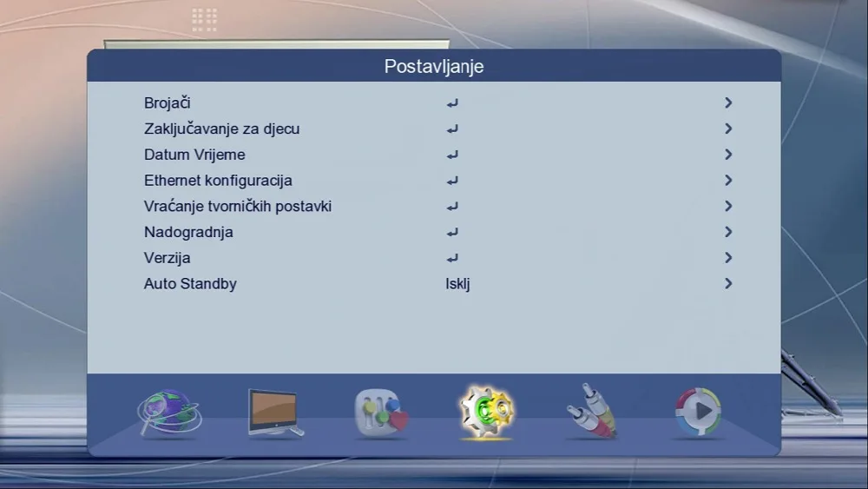Click the enter arrow beside Zaključavanje za djecu
The image size is (868, 489).
point(452,129)
